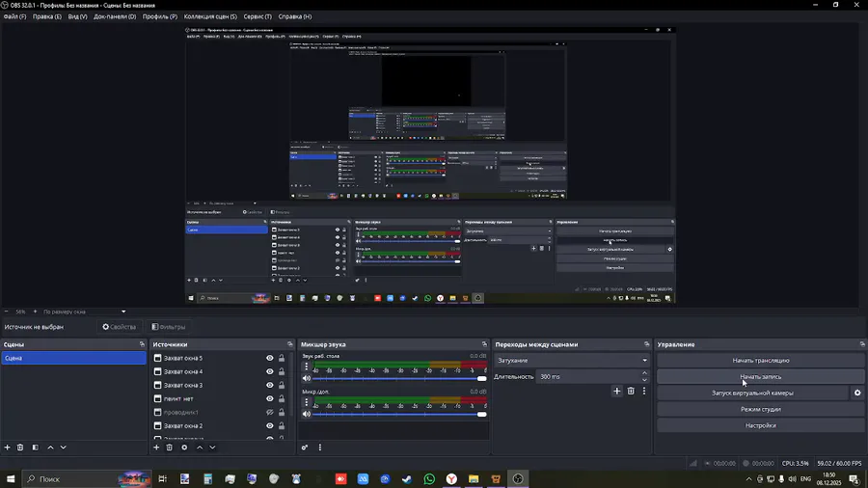Open the preview scale По размеру окна dropdown

click(84, 312)
